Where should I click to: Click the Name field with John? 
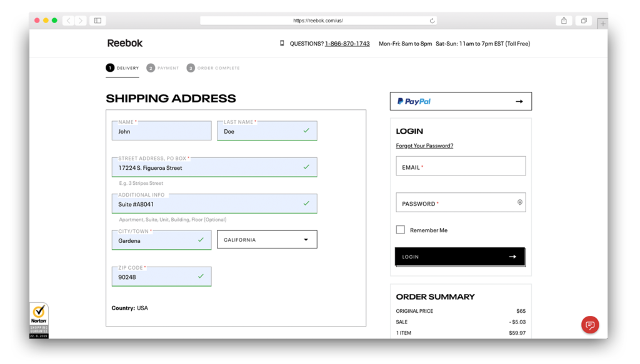point(162,131)
